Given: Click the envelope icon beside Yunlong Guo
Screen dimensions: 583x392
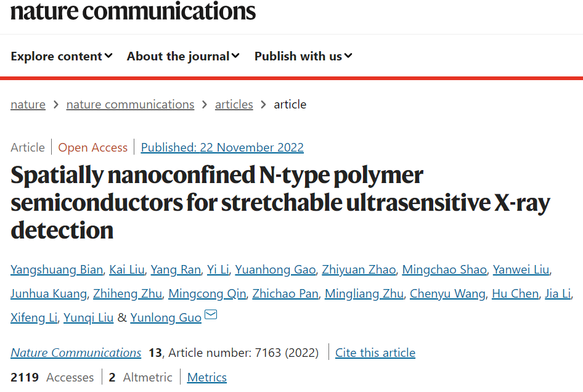Looking at the screenshot, I should [211, 314].
